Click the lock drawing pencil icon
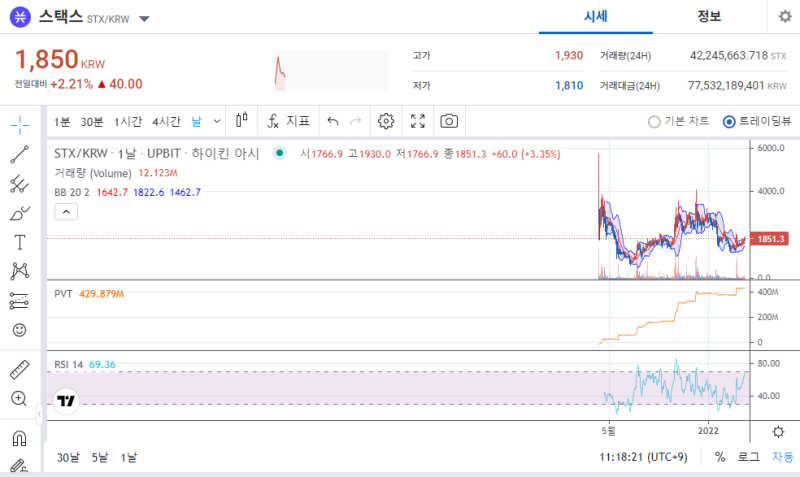This screenshot has height=477, width=800. [x=18, y=466]
